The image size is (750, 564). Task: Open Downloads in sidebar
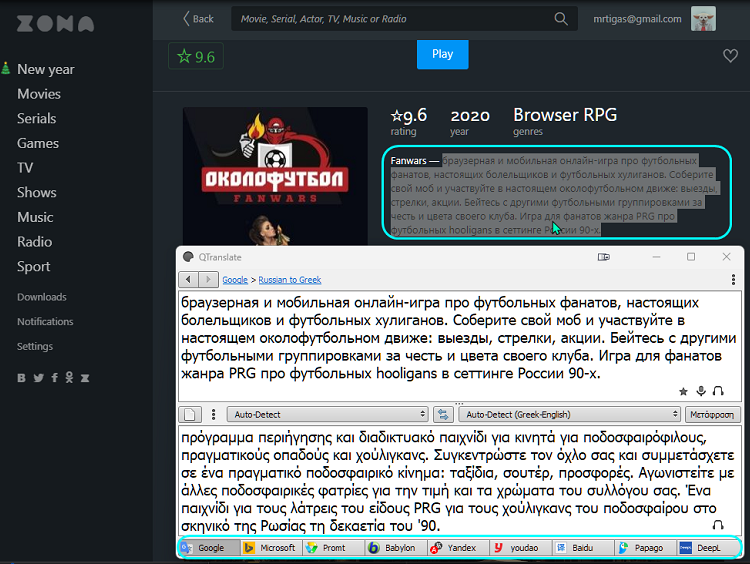(42, 297)
